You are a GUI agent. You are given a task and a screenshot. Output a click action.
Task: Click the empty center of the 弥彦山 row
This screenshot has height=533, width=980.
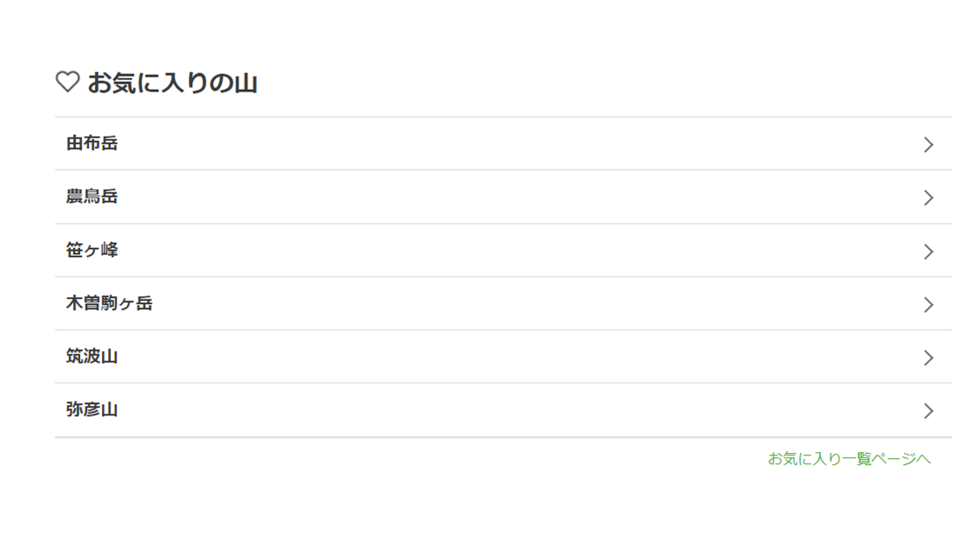pyautogui.click(x=503, y=410)
